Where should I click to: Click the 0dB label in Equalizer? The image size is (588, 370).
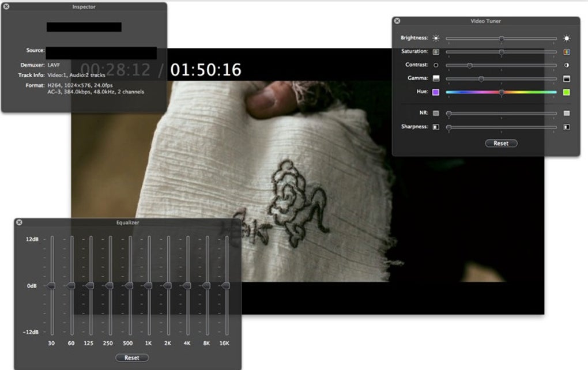coord(32,286)
